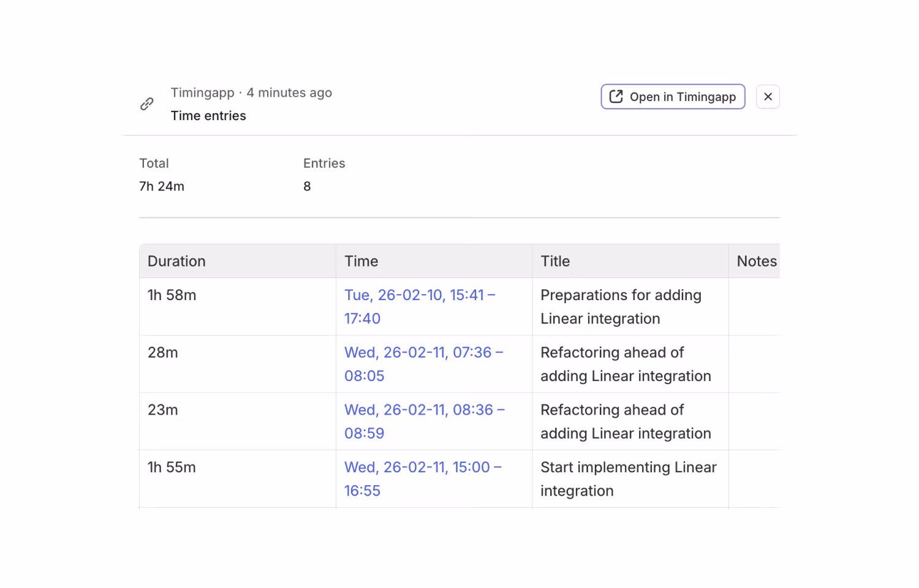Image resolution: width=919 pixels, height=588 pixels.
Task: Click the 7h 24m total value
Action: 162,186
